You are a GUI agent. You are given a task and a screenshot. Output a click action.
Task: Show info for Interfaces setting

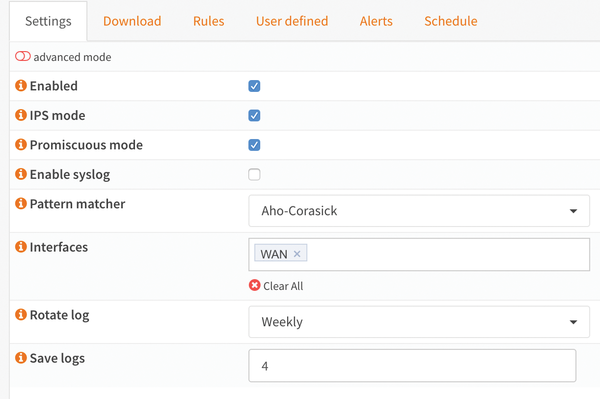pyautogui.click(x=21, y=247)
